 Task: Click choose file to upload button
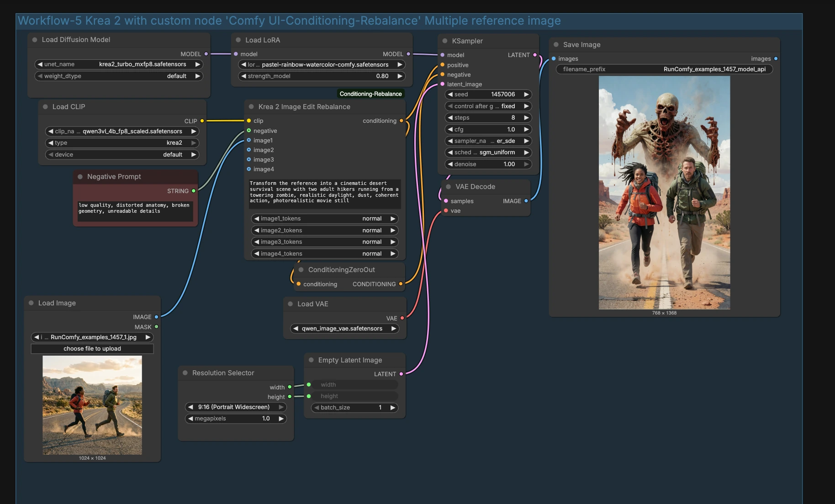[x=92, y=349]
